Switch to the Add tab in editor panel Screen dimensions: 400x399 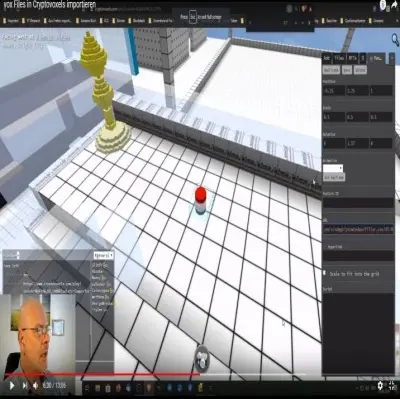click(x=327, y=58)
